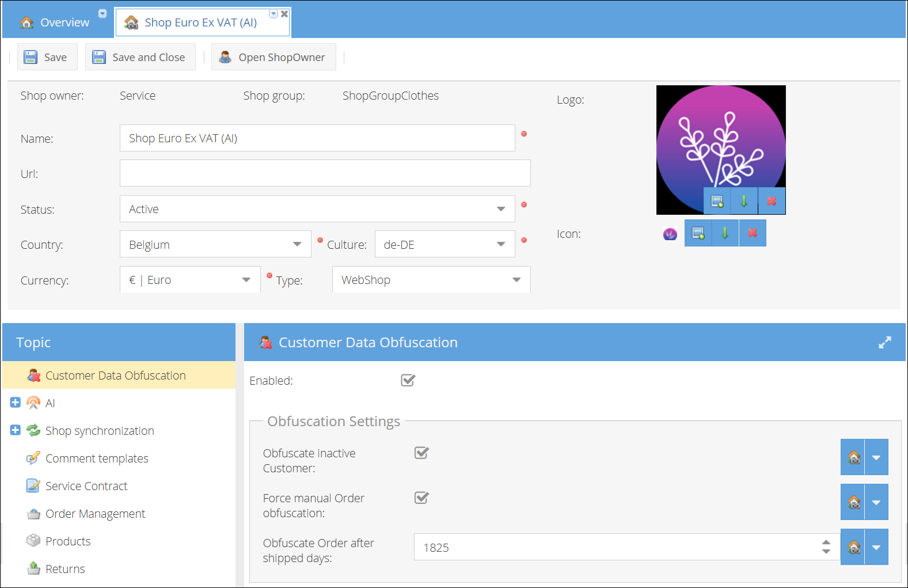Increase shipped days value with up stepper
The height and width of the screenshot is (588, 908).
[826, 542]
